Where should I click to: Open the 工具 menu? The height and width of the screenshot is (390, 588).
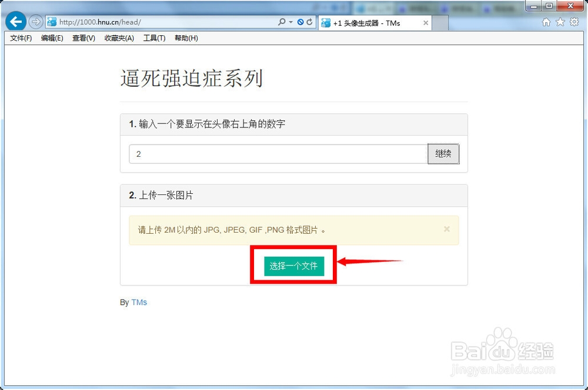153,38
